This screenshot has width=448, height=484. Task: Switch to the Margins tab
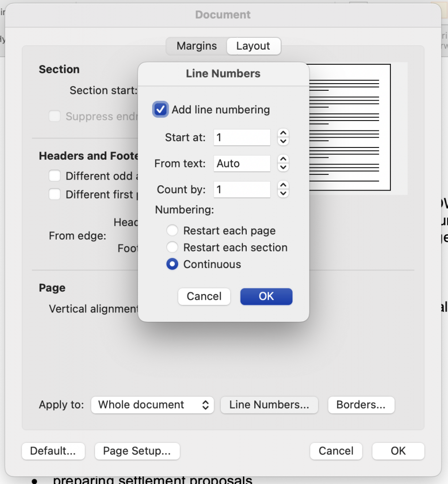click(x=196, y=46)
